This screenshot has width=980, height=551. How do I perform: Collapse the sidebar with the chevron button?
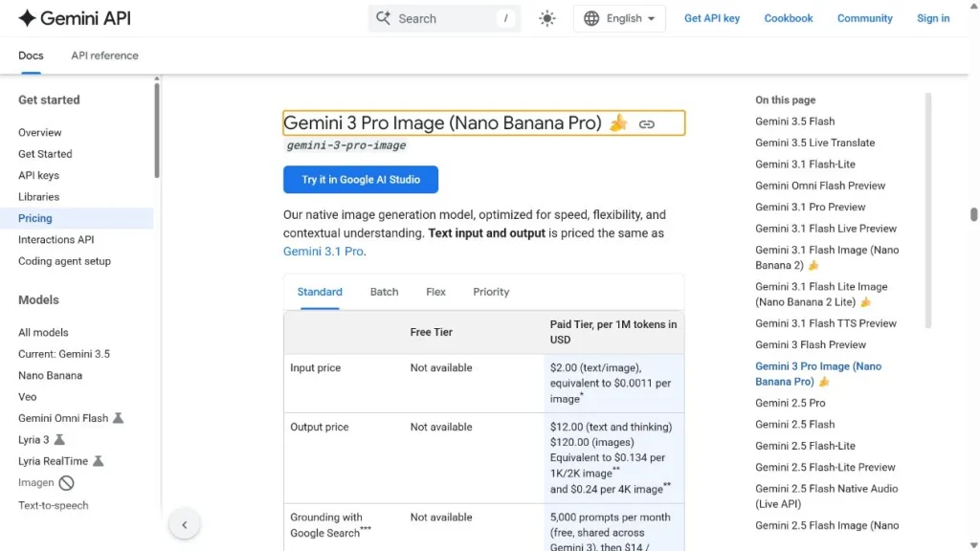185,525
